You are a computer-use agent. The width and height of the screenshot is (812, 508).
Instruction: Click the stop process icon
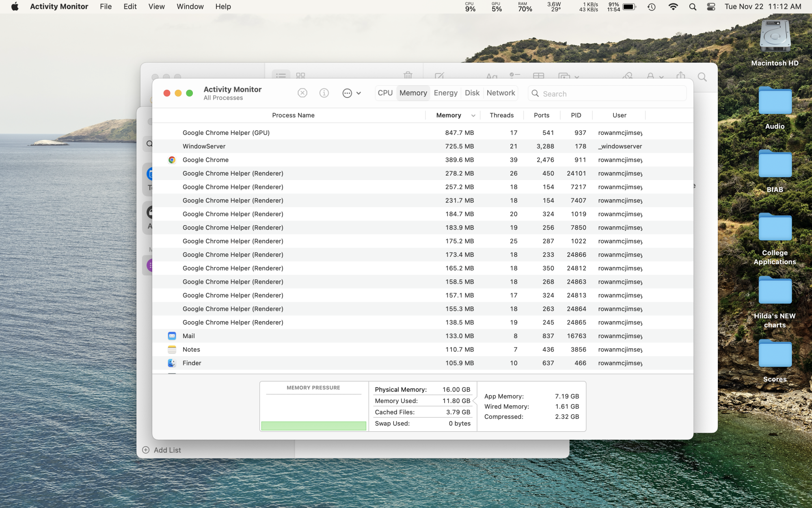click(x=302, y=93)
